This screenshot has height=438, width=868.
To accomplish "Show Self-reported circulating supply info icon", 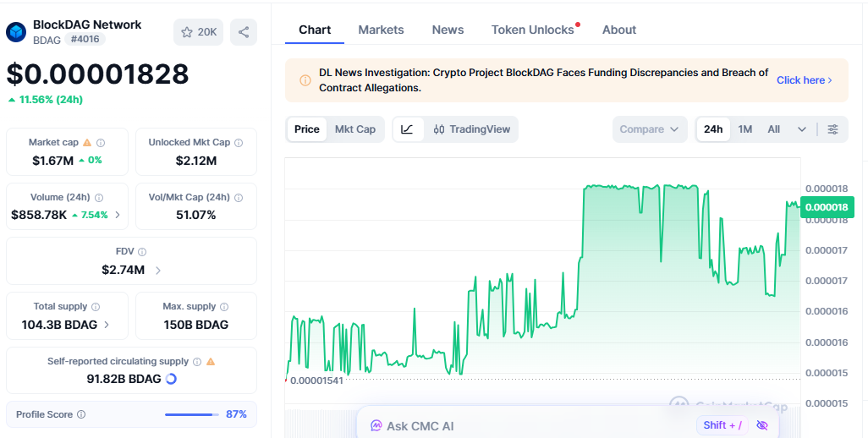I will [x=197, y=362].
